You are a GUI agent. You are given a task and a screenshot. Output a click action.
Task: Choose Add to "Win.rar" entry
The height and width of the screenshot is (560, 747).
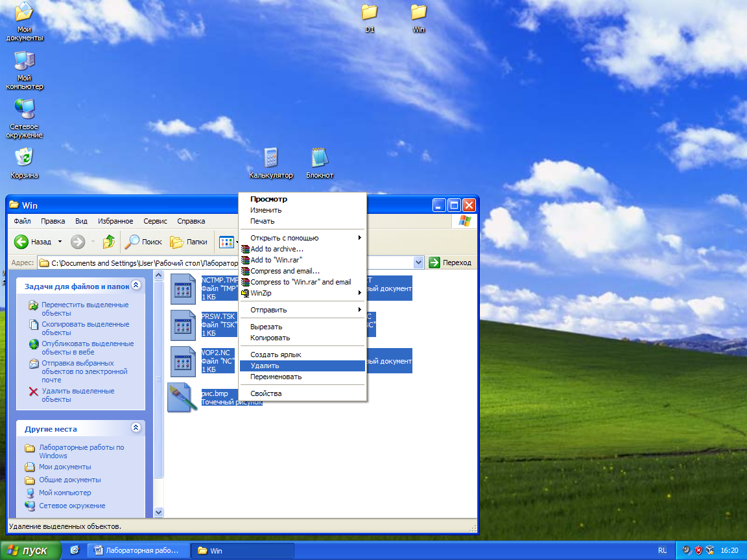tap(302, 259)
